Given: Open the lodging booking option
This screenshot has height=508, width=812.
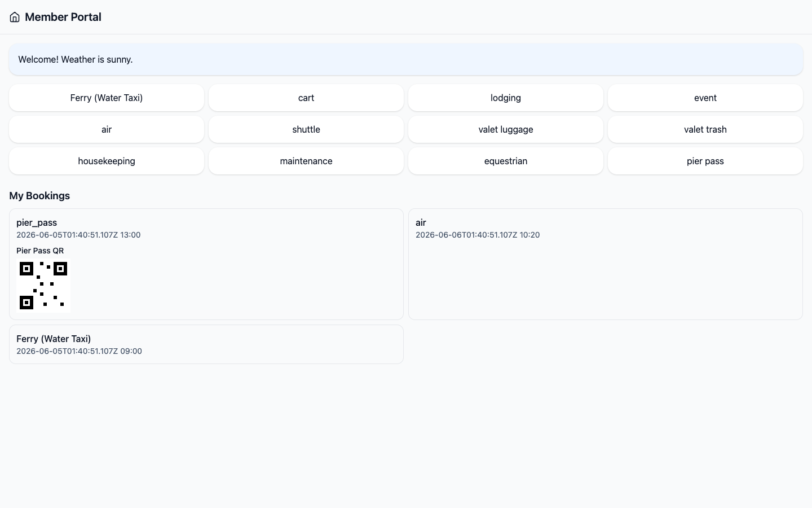Looking at the screenshot, I should 506,98.
